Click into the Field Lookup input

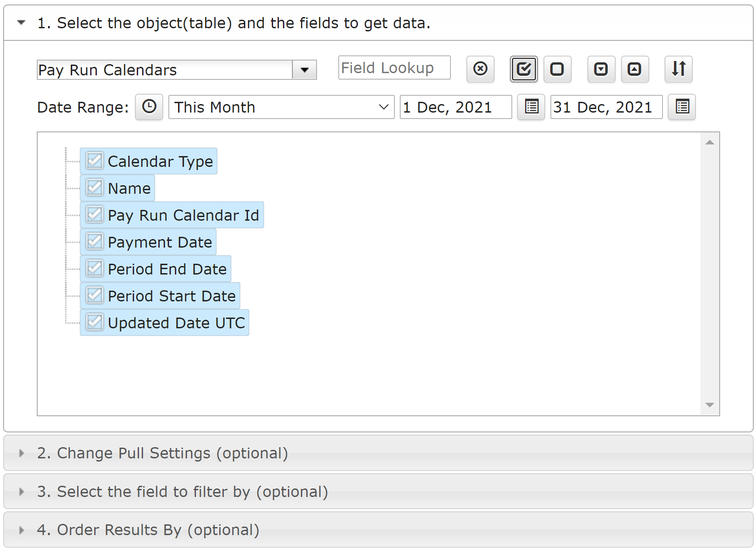tap(394, 68)
